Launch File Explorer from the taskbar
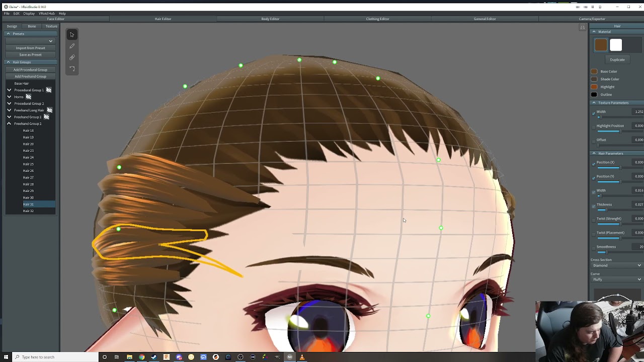 pyautogui.click(x=129, y=357)
